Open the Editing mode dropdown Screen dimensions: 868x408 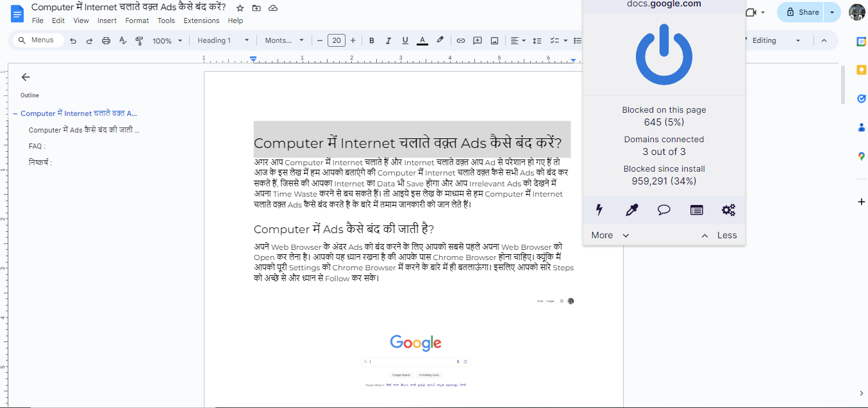point(776,40)
